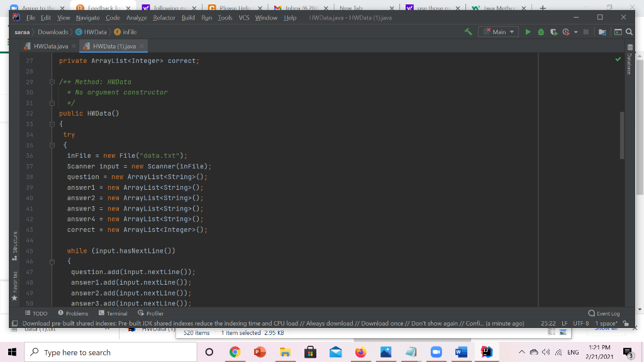Click the HWData class breadcrumb
Viewport: 644px width, 362px height.
(x=91, y=32)
